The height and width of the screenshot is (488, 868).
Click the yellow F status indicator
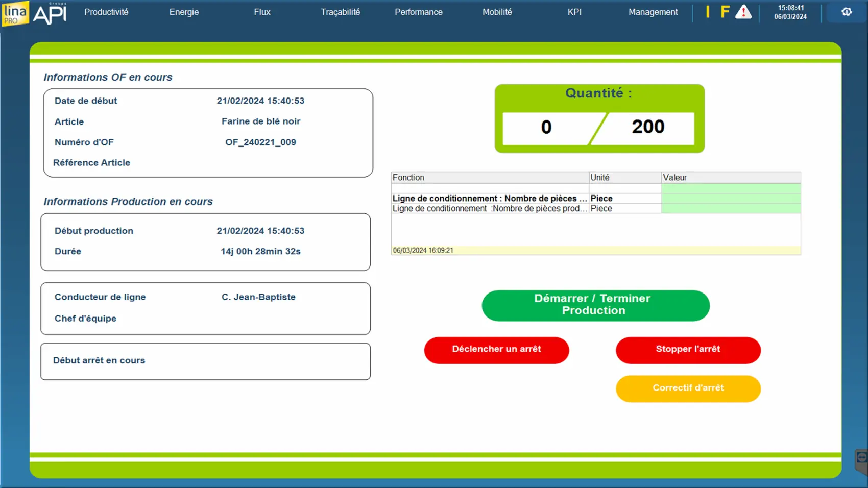coord(725,12)
